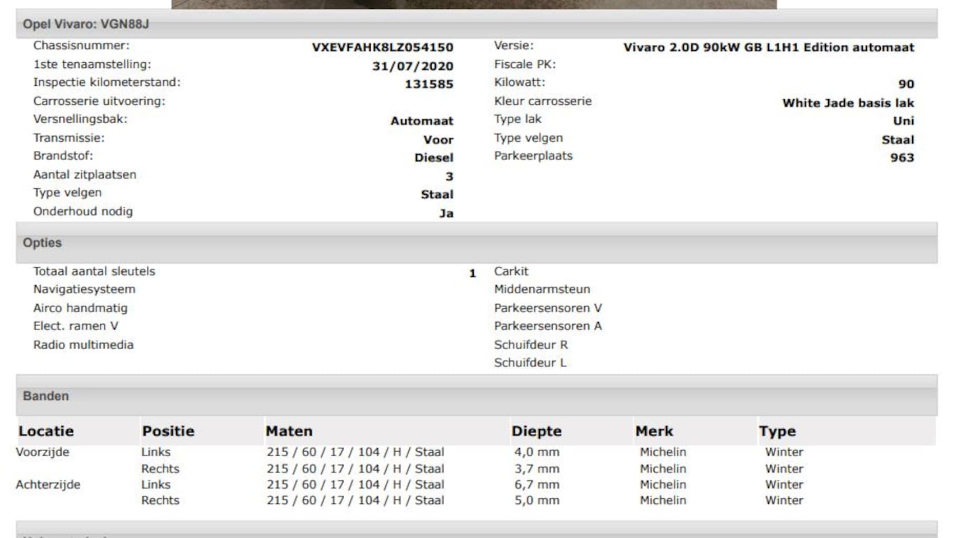This screenshot has height=538, width=980.
Task: Click the Aantal zitplaatsen label
Action: tap(85, 175)
